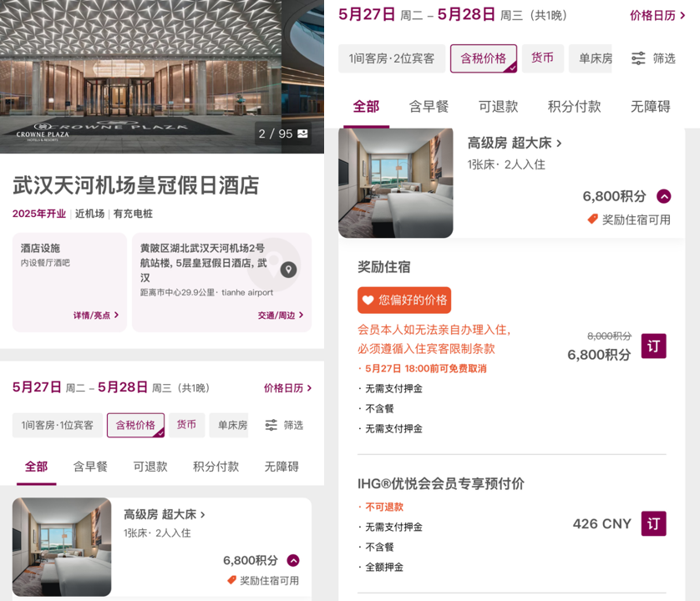Change dates 5月27日–5月28日 in the left panel
Screen dimensions: 700x601
click(x=110, y=387)
